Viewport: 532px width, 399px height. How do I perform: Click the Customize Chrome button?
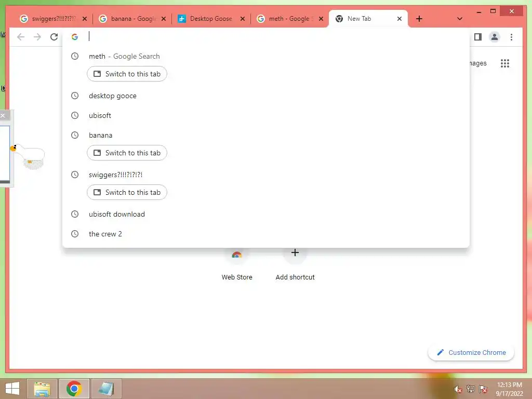[471, 353]
